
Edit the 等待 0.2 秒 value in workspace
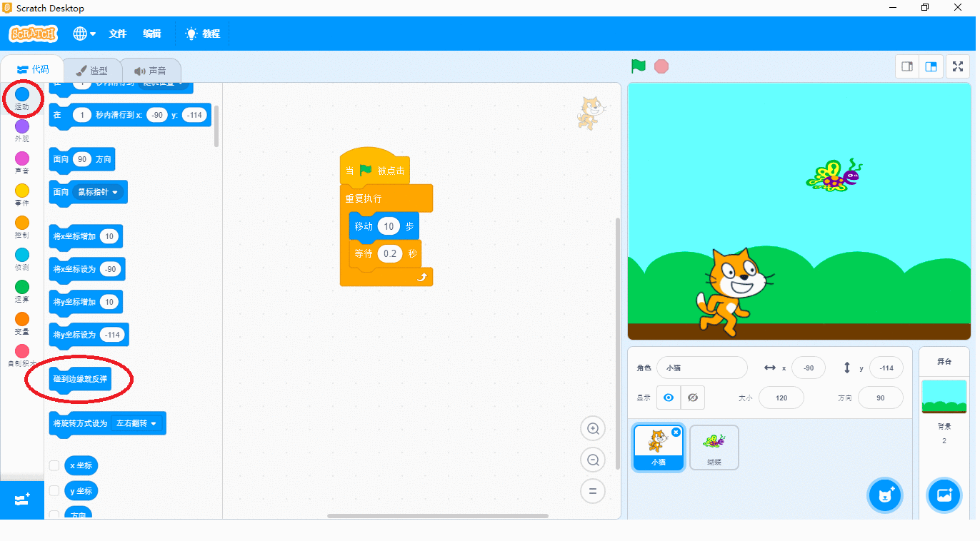point(390,253)
